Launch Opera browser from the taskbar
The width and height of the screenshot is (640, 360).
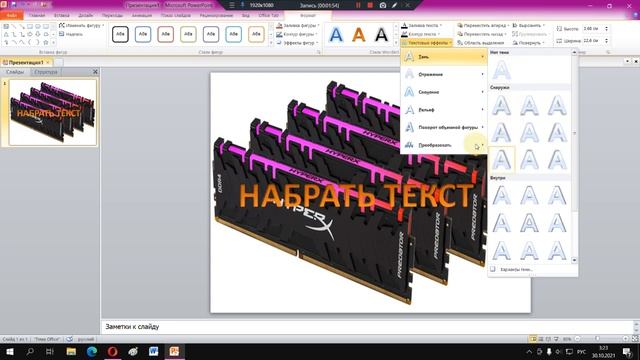pos(112,351)
